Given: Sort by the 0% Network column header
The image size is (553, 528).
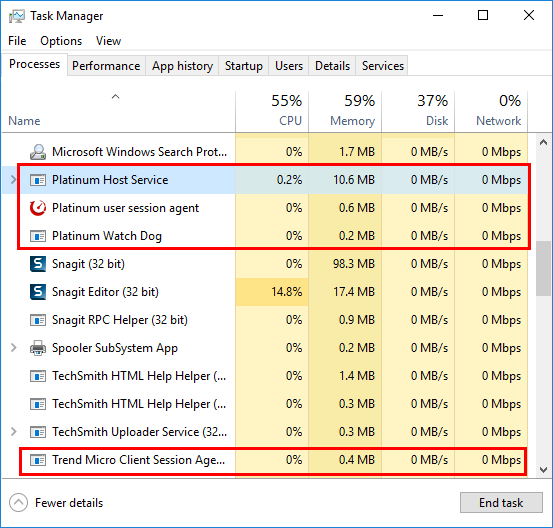Looking at the screenshot, I should click(491, 112).
